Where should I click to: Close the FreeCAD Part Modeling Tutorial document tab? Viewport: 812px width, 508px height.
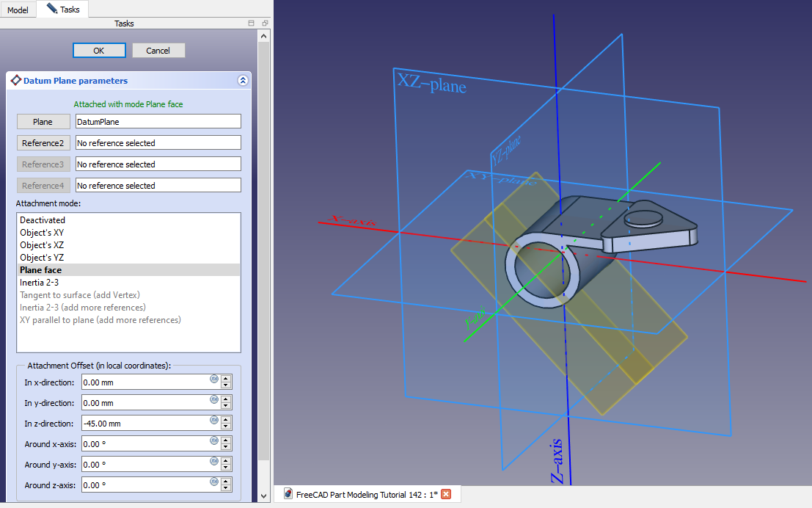[x=445, y=494]
